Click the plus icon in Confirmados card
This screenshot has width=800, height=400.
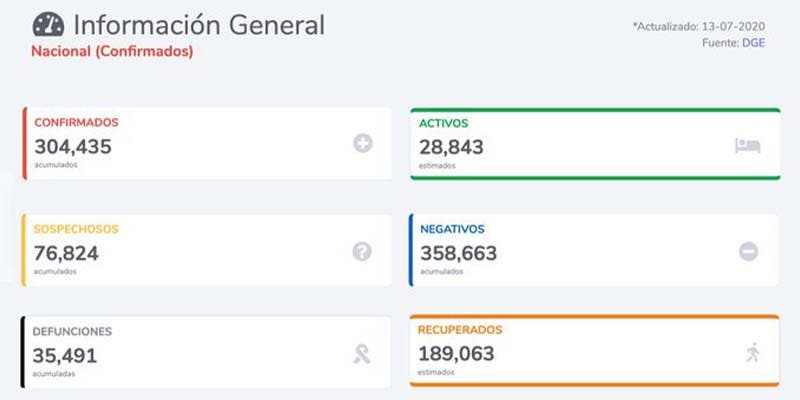coord(363,144)
